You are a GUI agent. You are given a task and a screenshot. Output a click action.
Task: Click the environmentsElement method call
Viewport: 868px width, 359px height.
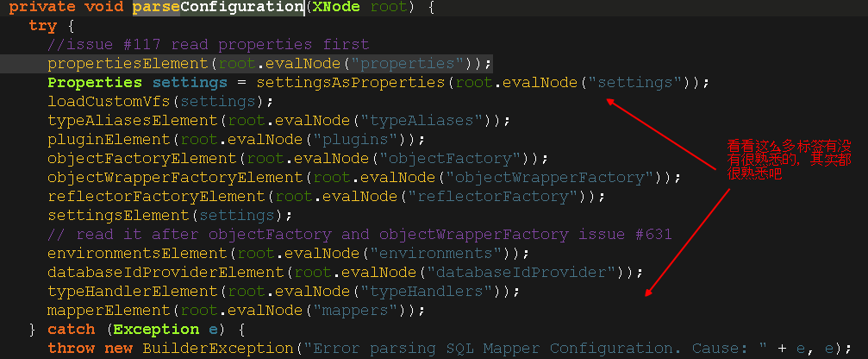click(x=138, y=254)
